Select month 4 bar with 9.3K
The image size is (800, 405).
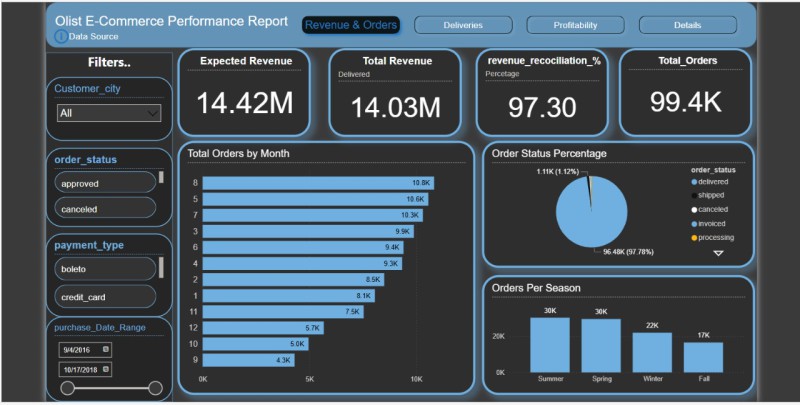(x=302, y=264)
